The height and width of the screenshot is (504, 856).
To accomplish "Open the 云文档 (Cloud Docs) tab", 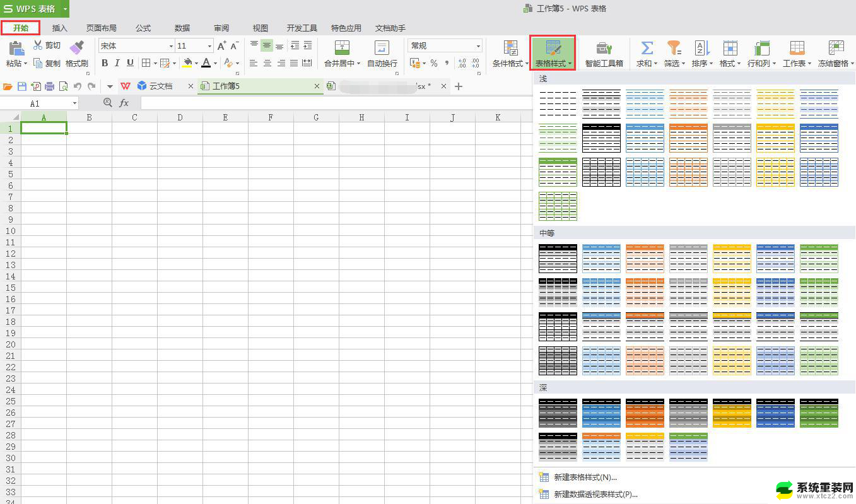I will [160, 86].
